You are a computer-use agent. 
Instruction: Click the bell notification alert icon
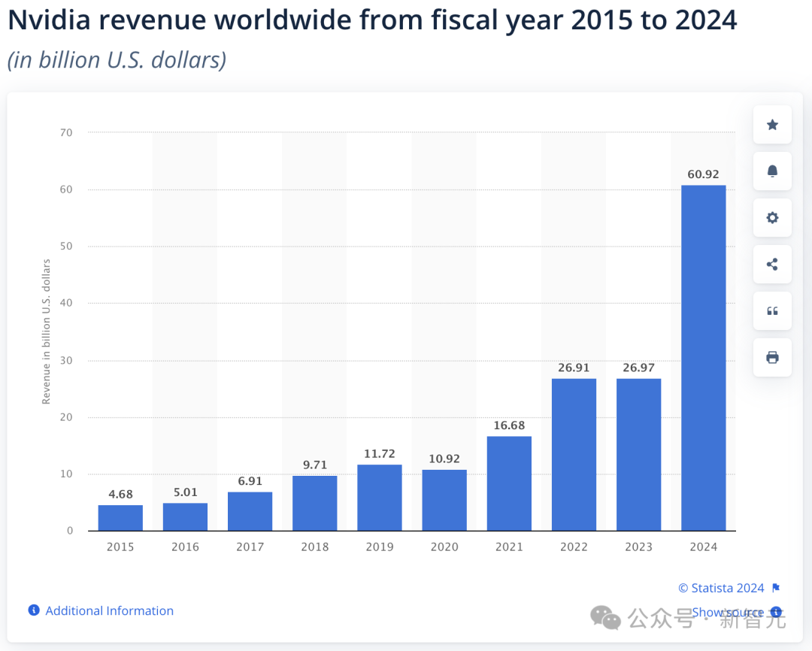[x=772, y=171]
